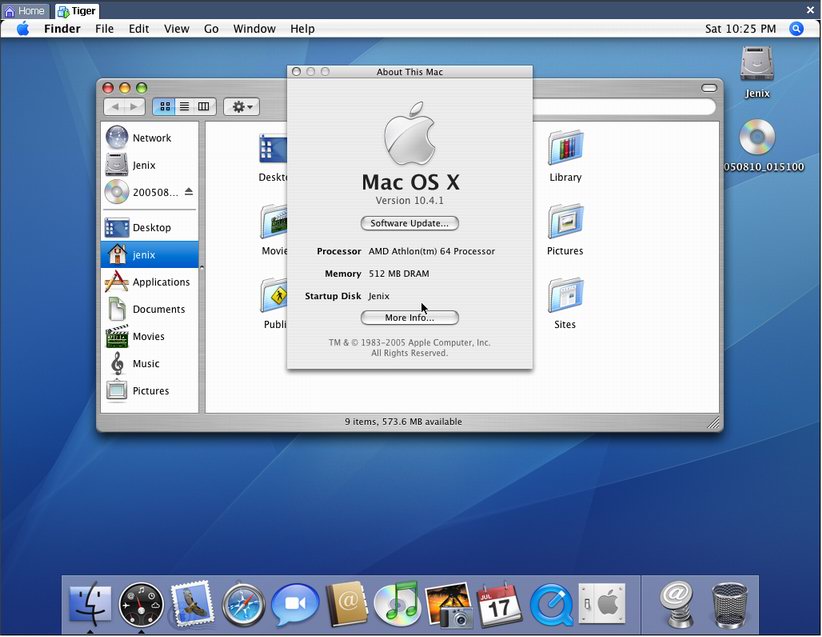Click 512 MB DRAM memory value
Screen dimensions: 822x637
tap(399, 274)
